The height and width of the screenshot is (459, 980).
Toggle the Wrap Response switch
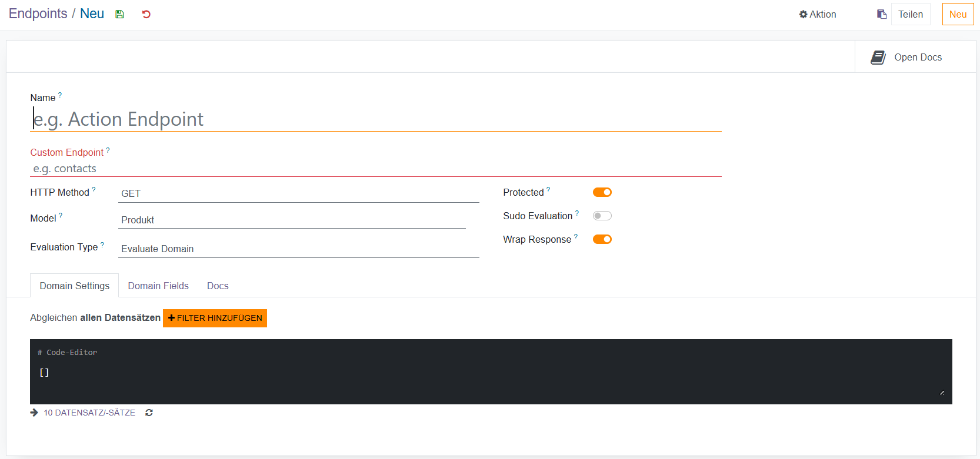click(602, 239)
